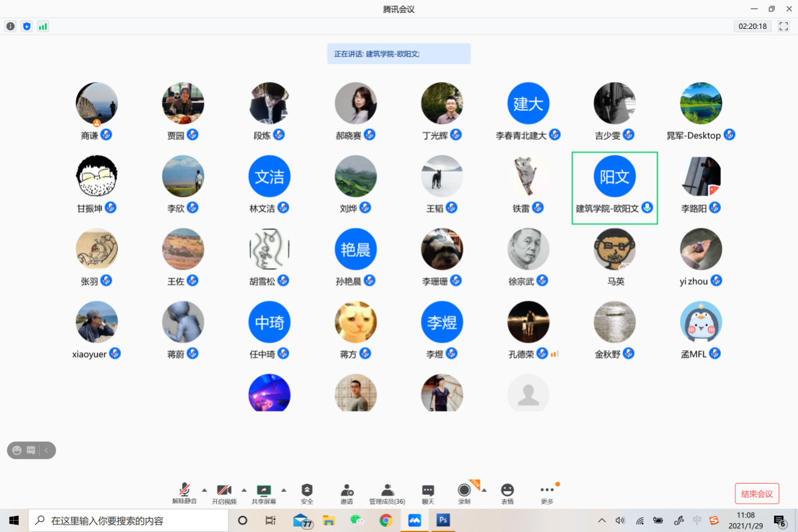Open the 聊天 chat panel
The image size is (798, 532).
click(428, 493)
